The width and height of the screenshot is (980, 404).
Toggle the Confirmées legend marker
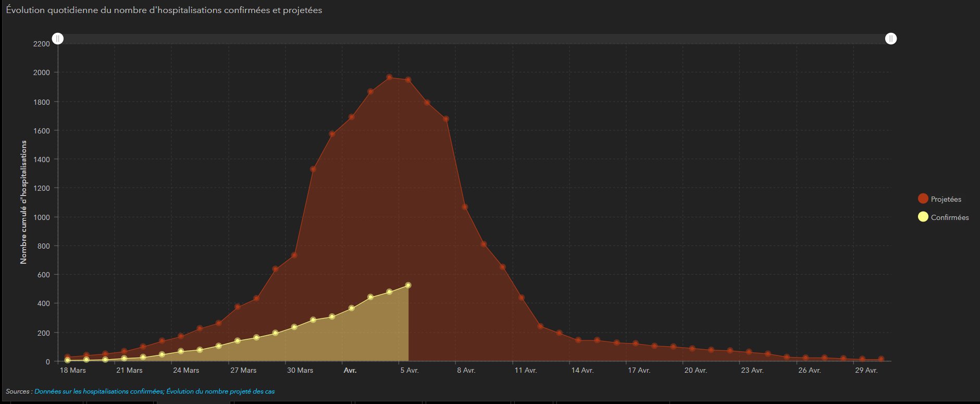(923, 217)
